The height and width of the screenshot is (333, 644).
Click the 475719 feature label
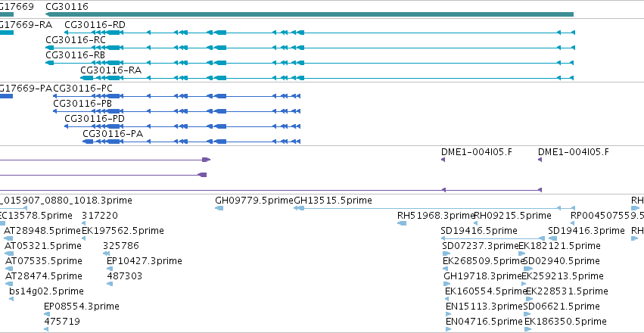click(x=62, y=321)
